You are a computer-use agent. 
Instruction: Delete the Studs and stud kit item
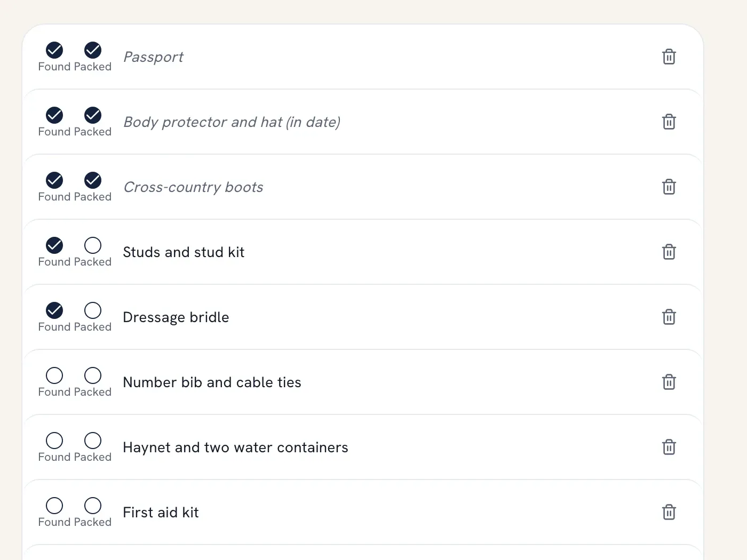[x=669, y=252]
